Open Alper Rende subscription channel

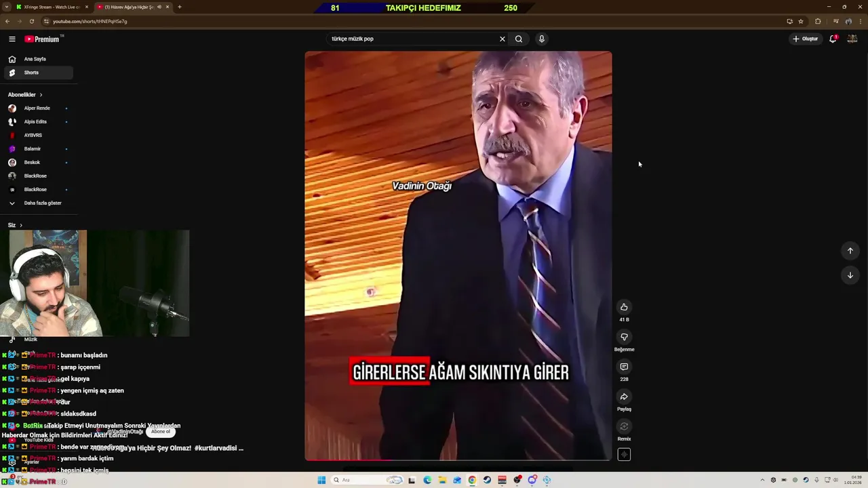37,108
